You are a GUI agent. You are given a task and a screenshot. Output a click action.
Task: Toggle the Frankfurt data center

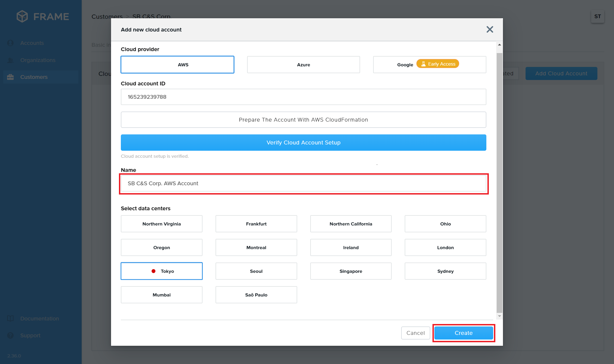pyautogui.click(x=256, y=224)
